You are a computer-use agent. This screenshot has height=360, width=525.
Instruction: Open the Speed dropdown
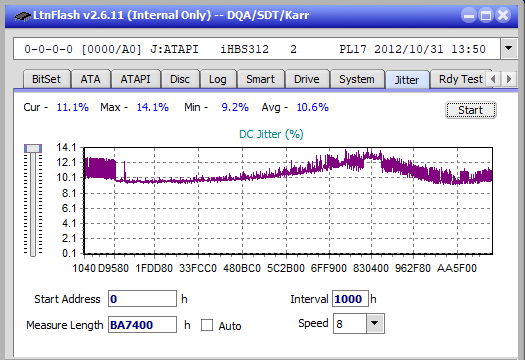pyautogui.click(x=375, y=323)
